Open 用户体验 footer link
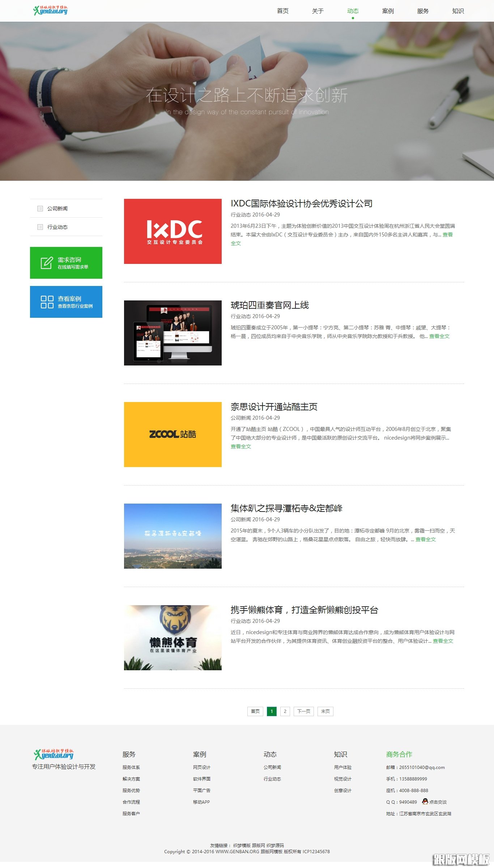The image size is (494, 868). pos(343,767)
